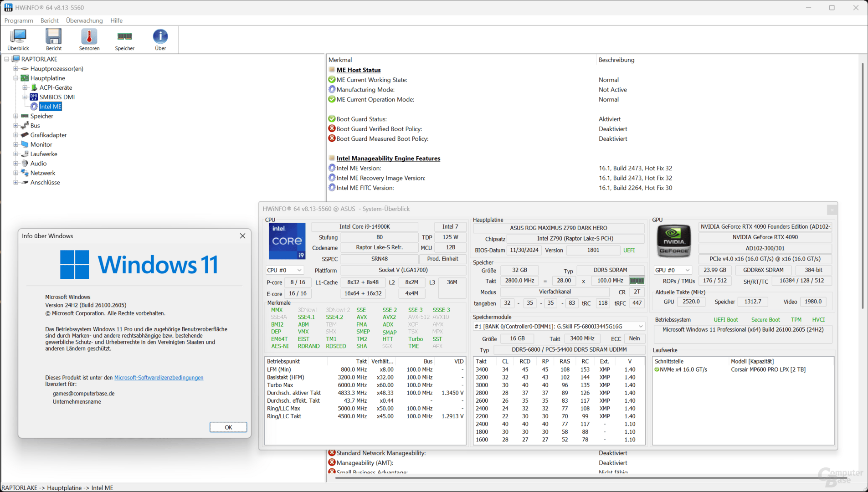Screen dimensions: 868x492
Task: Click the NVMe drive green status icon
Action: coord(657,369)
